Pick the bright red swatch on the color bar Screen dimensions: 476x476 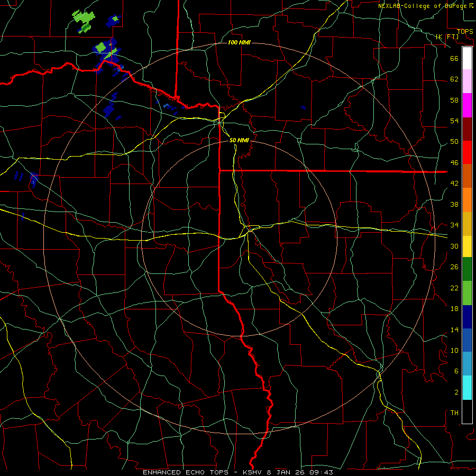[467, 152]
